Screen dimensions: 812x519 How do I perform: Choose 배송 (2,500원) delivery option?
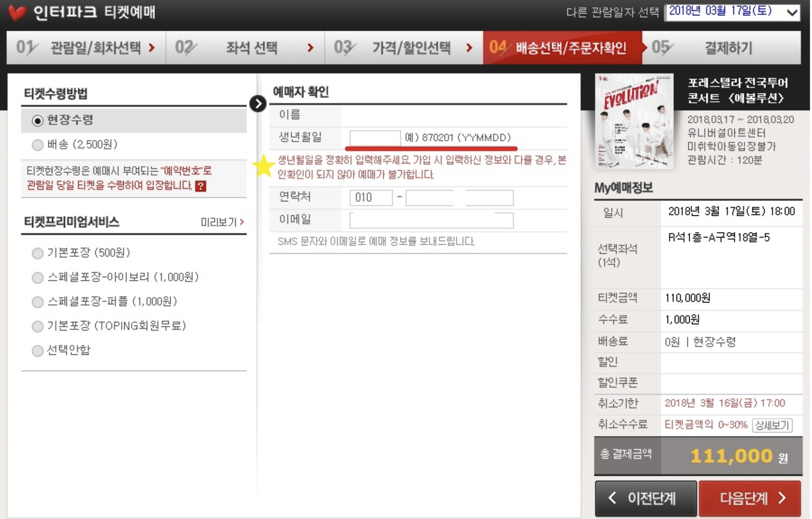(37, 145)
